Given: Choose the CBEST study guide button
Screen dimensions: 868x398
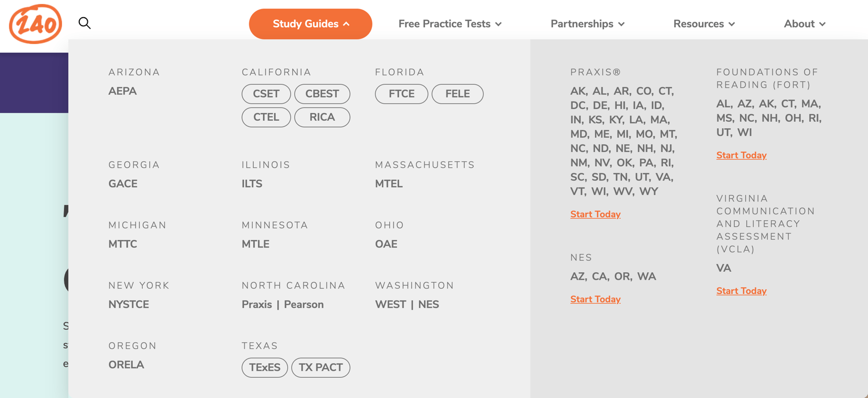Looking at the screenshot, I should [322, 94].
